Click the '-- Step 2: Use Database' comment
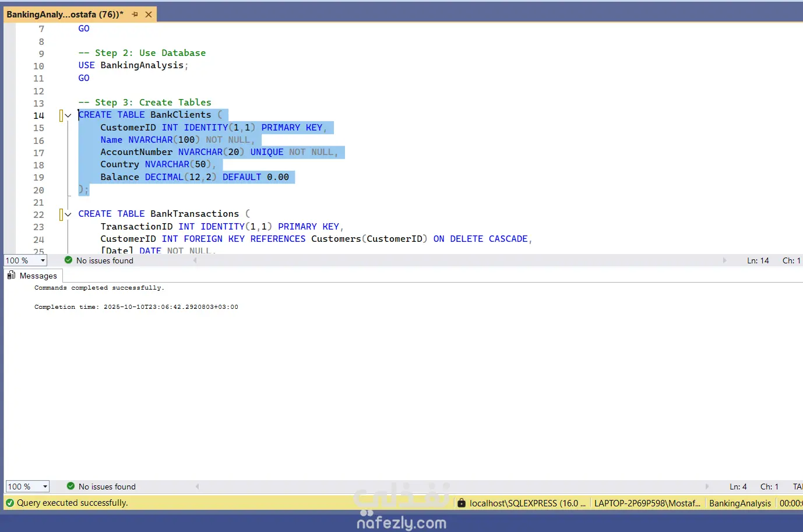 [142, 53]
